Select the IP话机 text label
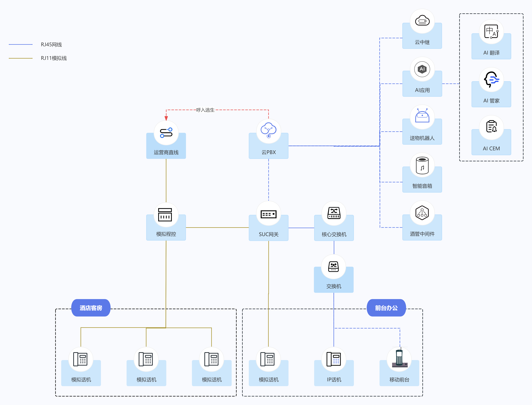This screenshot has width=532, height=405. [x=334, y=380]
